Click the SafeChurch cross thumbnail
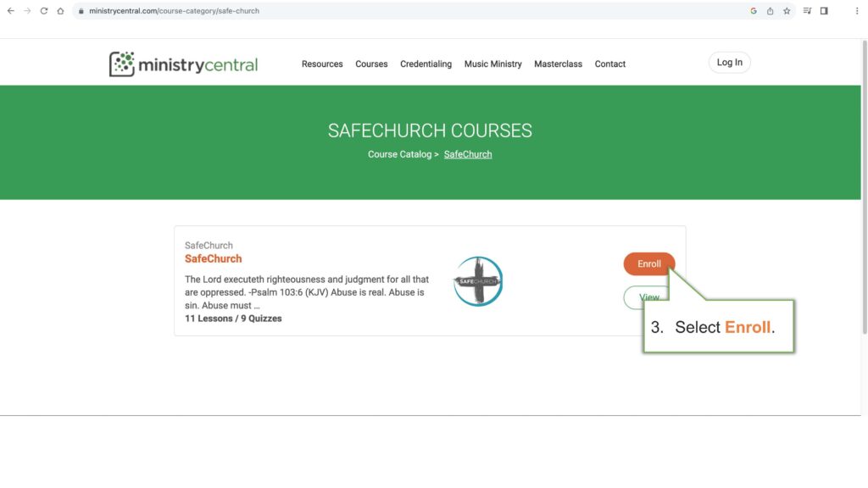 478,281
